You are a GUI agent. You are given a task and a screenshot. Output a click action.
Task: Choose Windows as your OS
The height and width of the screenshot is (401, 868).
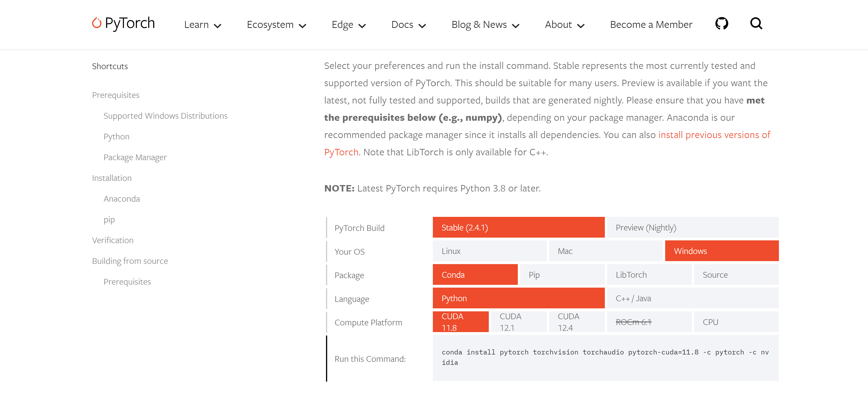point(722,251)
